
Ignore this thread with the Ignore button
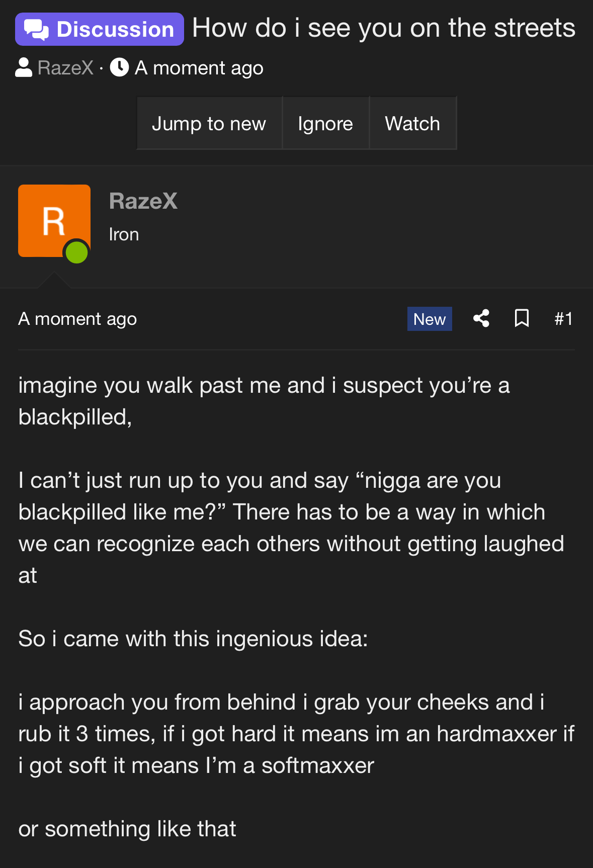coord(325,124)
